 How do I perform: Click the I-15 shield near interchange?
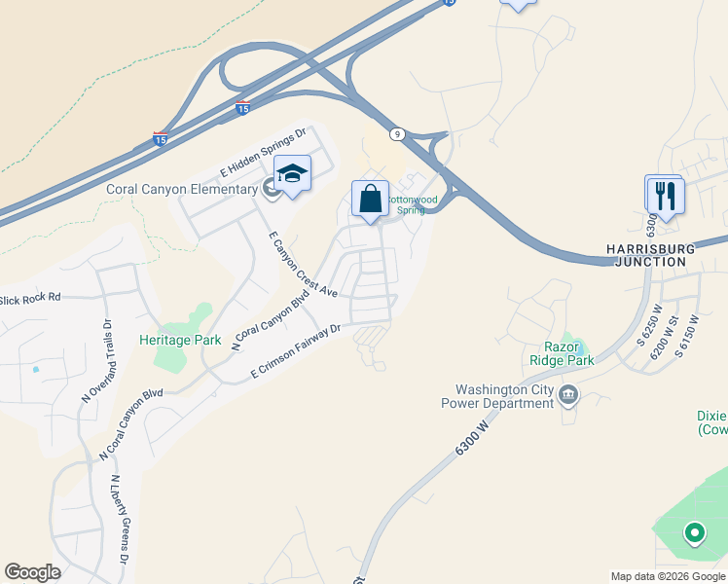(242, 108)
